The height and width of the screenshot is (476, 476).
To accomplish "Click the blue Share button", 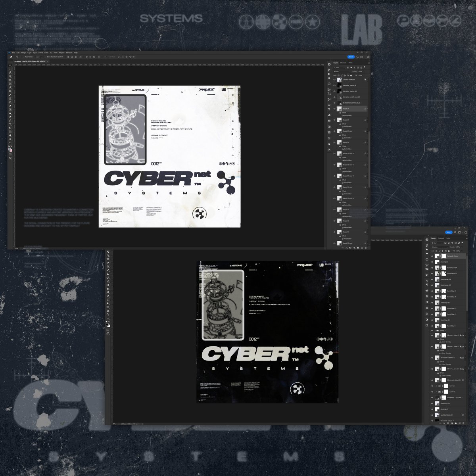I will coord(351,57).
